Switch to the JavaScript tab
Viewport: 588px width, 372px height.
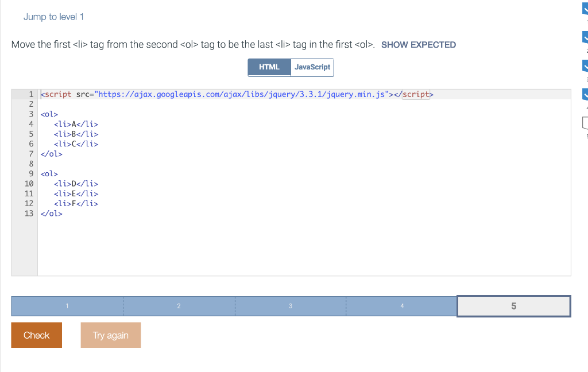click(312, 67)
